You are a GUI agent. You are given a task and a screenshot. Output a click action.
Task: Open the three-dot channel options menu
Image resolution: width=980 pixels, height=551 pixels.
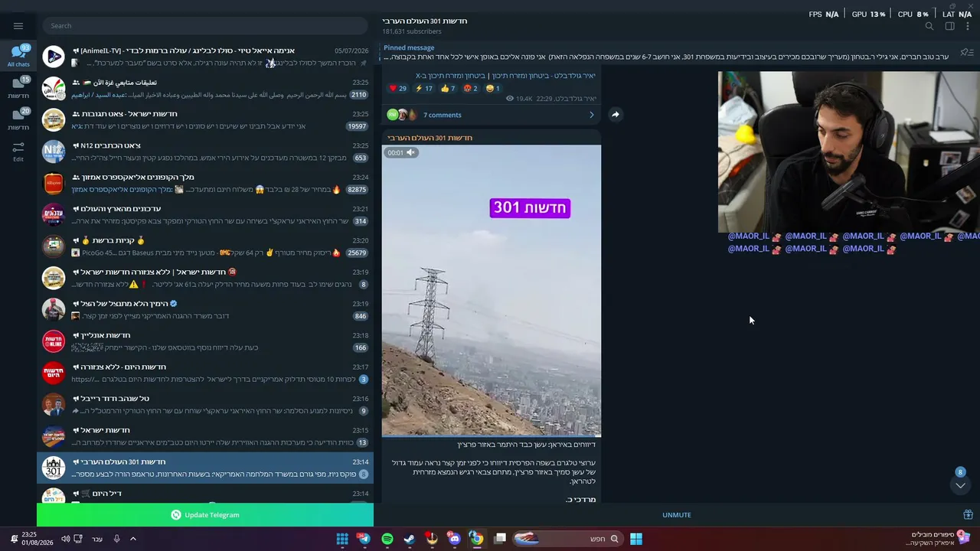coord(969,26)
